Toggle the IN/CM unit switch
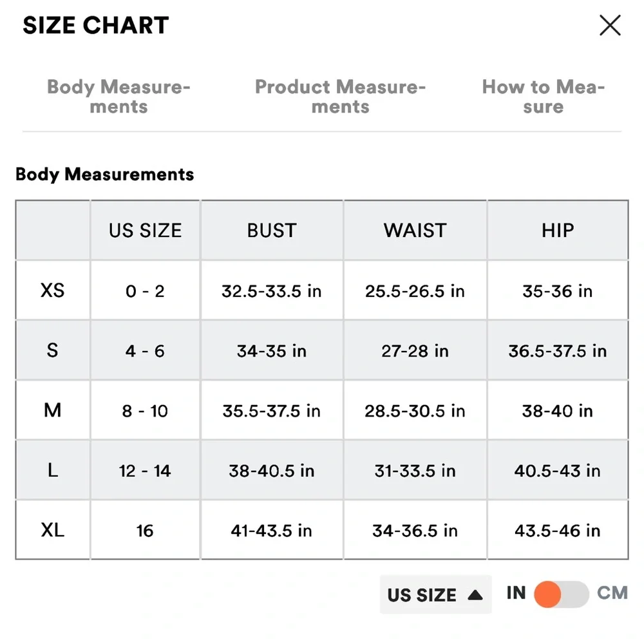The image size is (644, 644). click(x=562, y=594)
